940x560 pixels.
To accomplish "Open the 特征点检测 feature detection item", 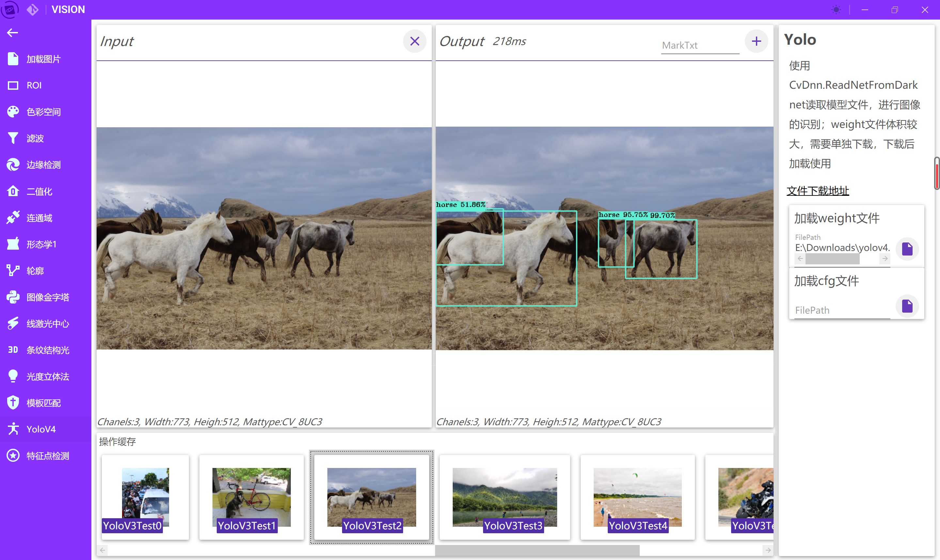I will pos(47,456).
